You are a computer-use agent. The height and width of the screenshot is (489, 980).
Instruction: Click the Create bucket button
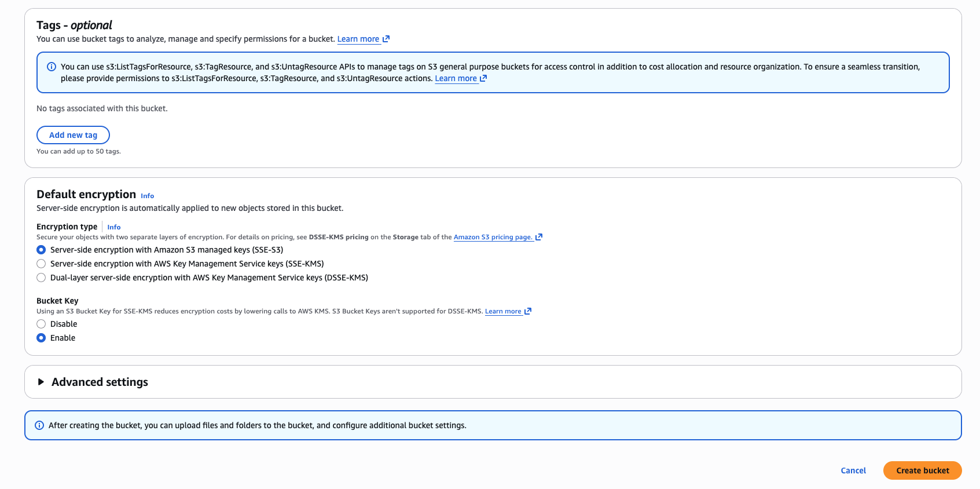[x=923, y=470]
